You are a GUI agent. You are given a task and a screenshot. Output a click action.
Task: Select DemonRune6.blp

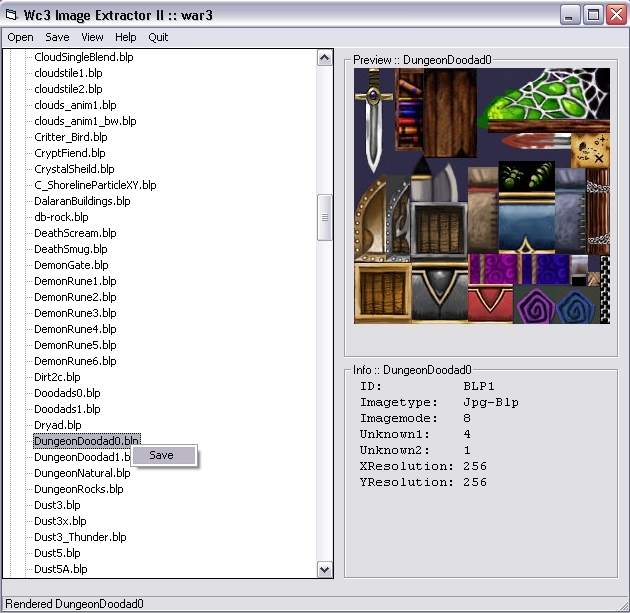(x=75, y=362)
